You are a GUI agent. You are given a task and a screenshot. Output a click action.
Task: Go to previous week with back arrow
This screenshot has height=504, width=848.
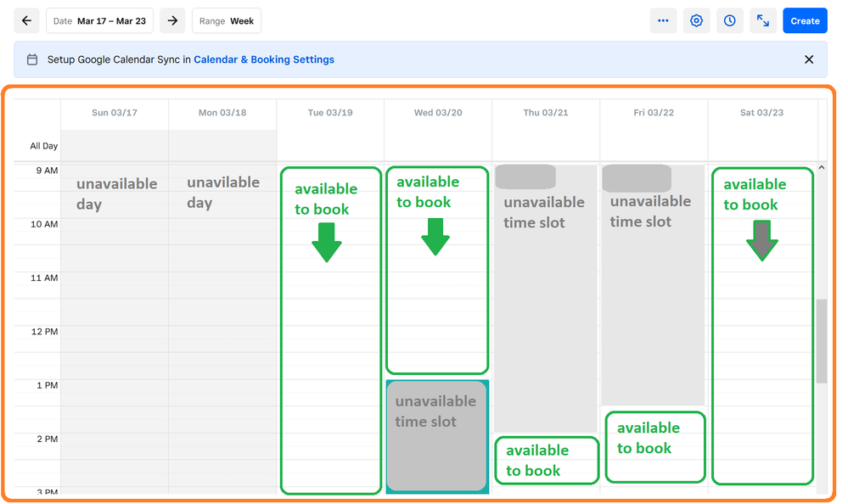(26, 21)
